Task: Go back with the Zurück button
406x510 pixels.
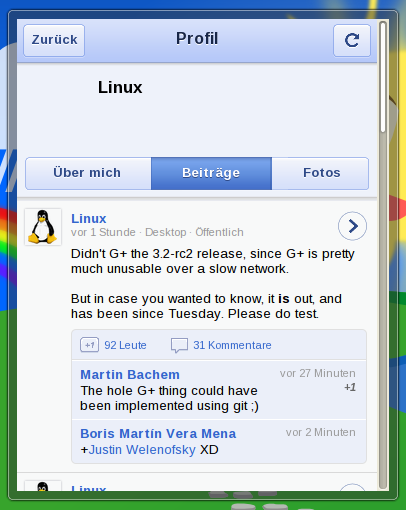Action: click(54, 40)
